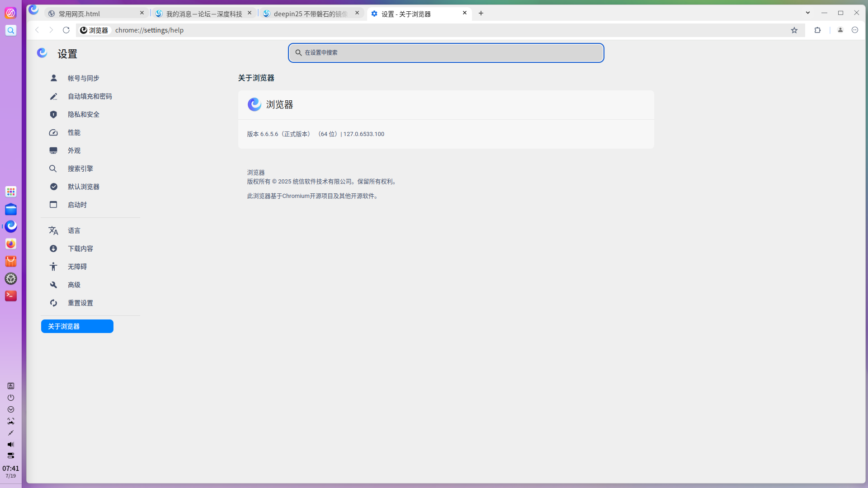The height and width of the screenshot is (488, 868).
Task: Open the terminal icon in dock
Action: [x=11, y=296]
